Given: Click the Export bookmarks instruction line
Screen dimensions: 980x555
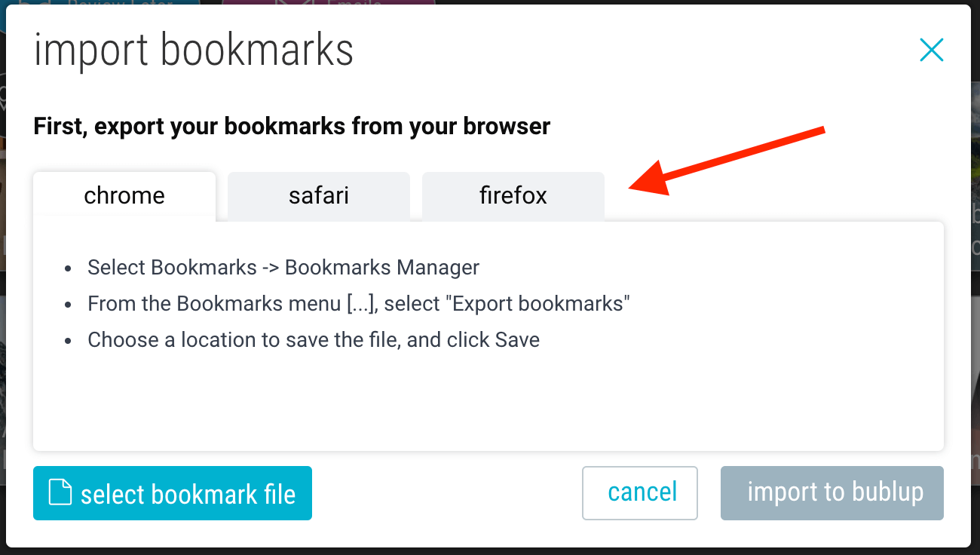Looking at the screenshot, I should pos(359,304).
